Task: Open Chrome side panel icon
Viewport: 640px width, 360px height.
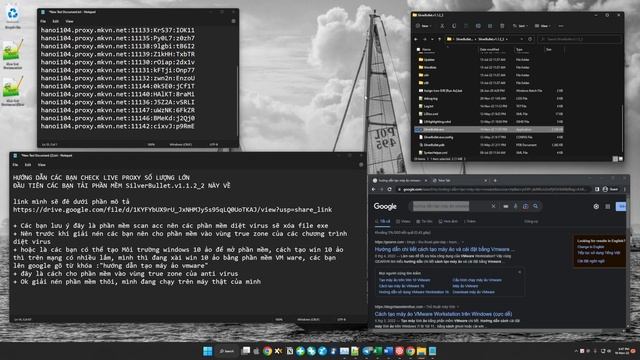Action: click(597, 189)
